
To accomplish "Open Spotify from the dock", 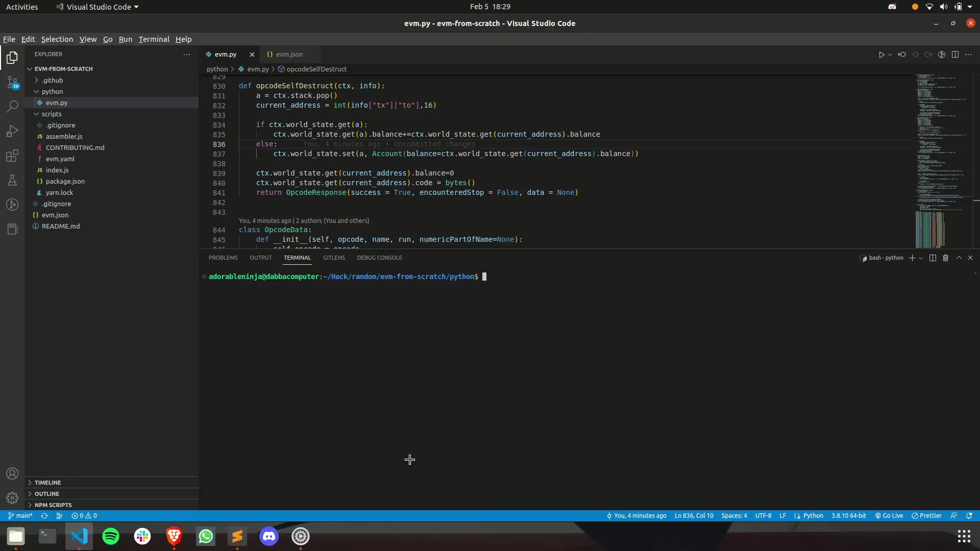I will pyautogui.click(x=110, y=536).
